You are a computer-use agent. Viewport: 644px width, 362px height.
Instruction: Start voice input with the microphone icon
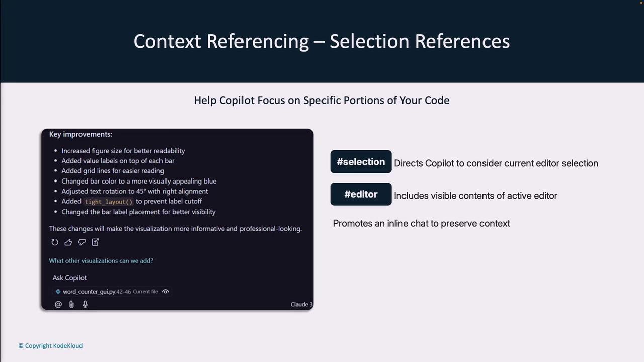[x=85, y=304]
